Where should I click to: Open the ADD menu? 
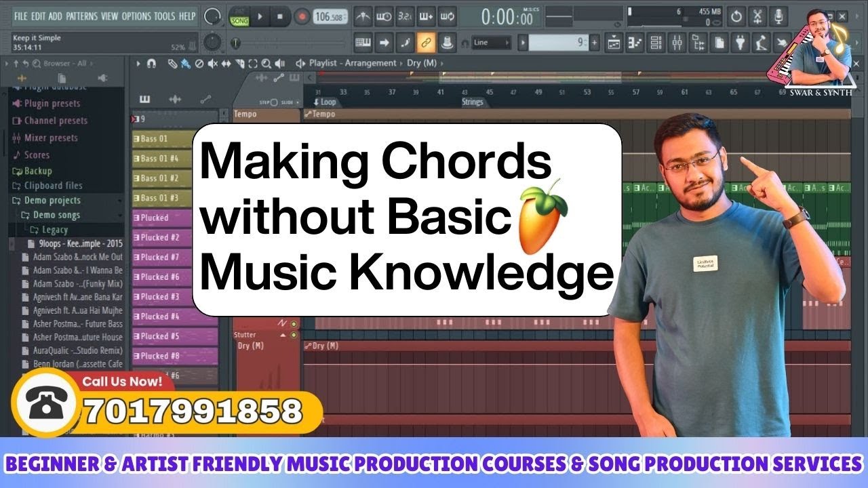pos(56,16)
